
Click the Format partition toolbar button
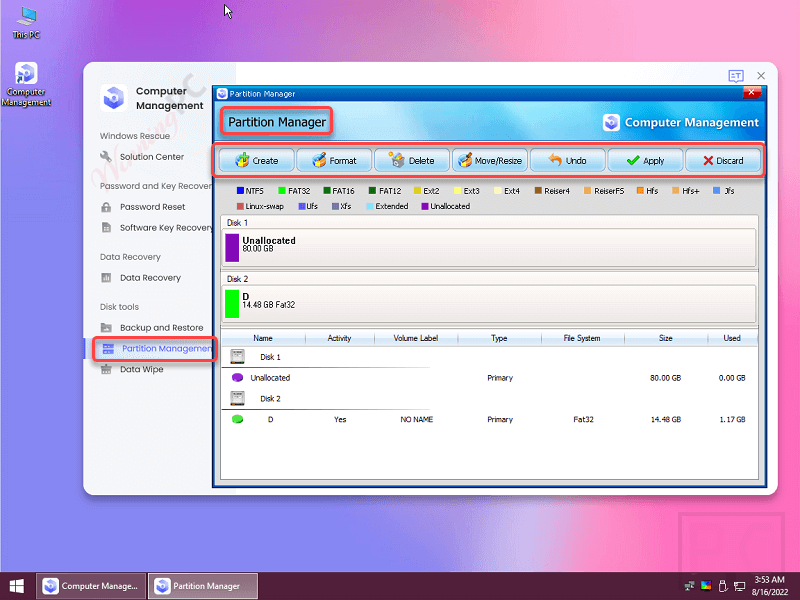tap(334, 160)
